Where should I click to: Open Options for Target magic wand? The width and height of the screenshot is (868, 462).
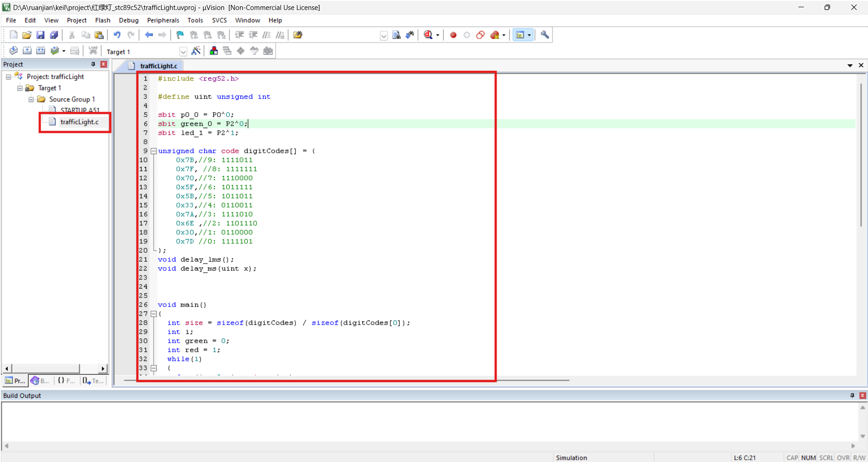tap(196, 51)
